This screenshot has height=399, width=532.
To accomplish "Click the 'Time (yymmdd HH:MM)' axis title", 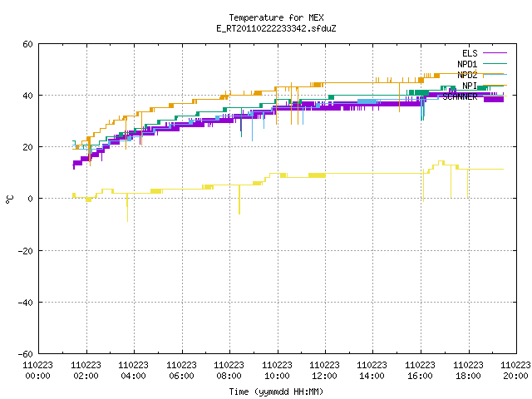I will (276, 392).
